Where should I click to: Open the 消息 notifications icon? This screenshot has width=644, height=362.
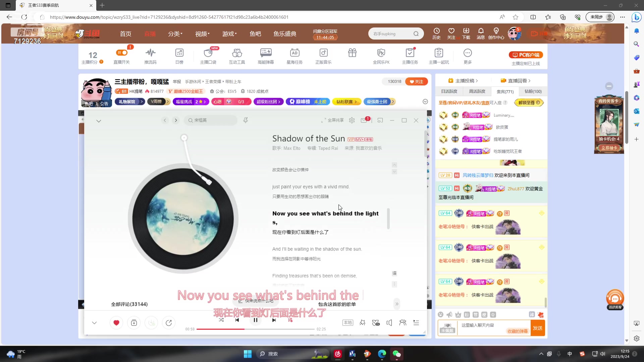pos(481,34)
